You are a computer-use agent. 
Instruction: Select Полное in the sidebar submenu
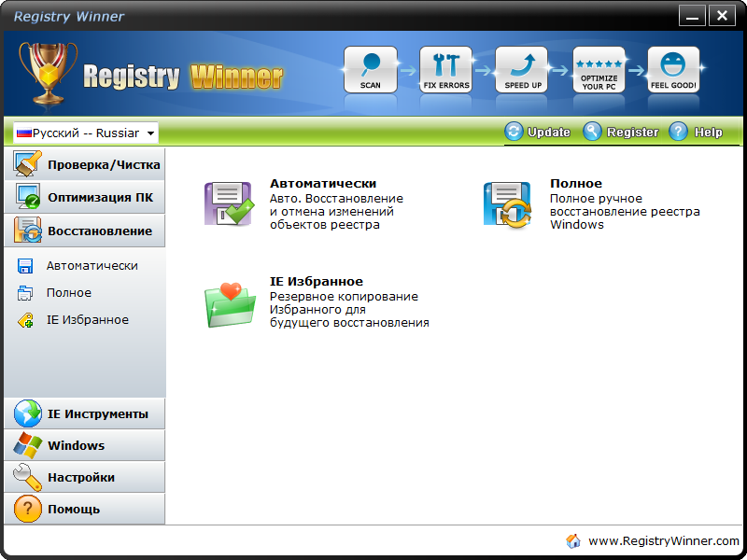coord(68,293)
